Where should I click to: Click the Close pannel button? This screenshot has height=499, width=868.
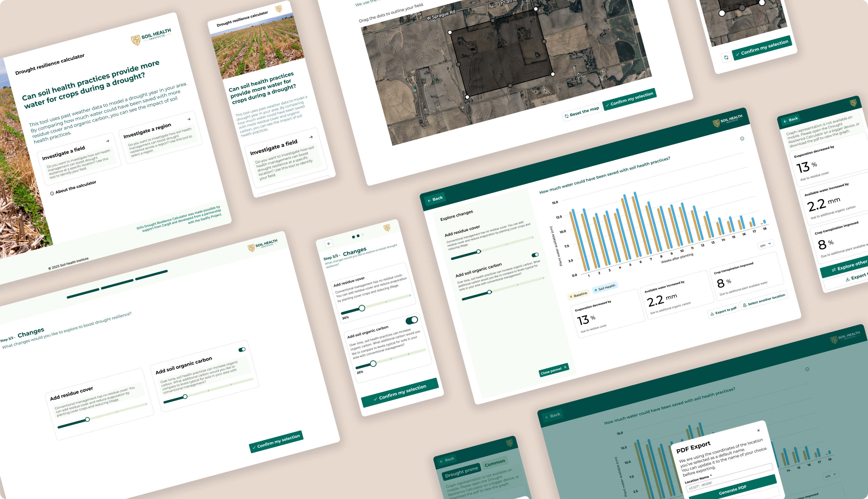[554, 370]
